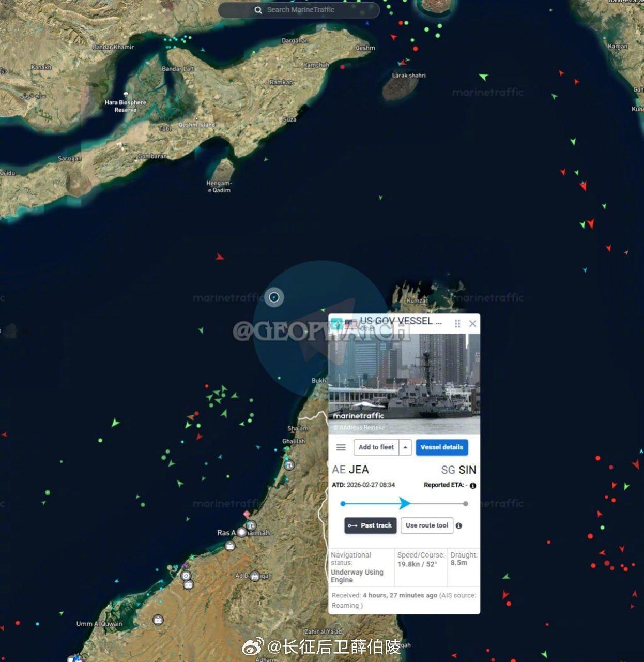Click the Larak shahri island label
This screenshot has height=662, width=644.
(x=409, y=76)
